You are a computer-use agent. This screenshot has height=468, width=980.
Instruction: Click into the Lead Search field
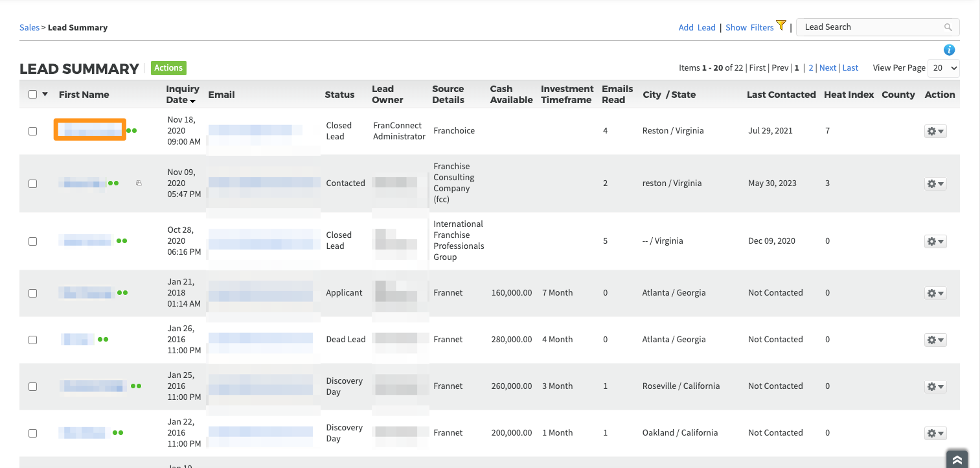coord(868,27)
